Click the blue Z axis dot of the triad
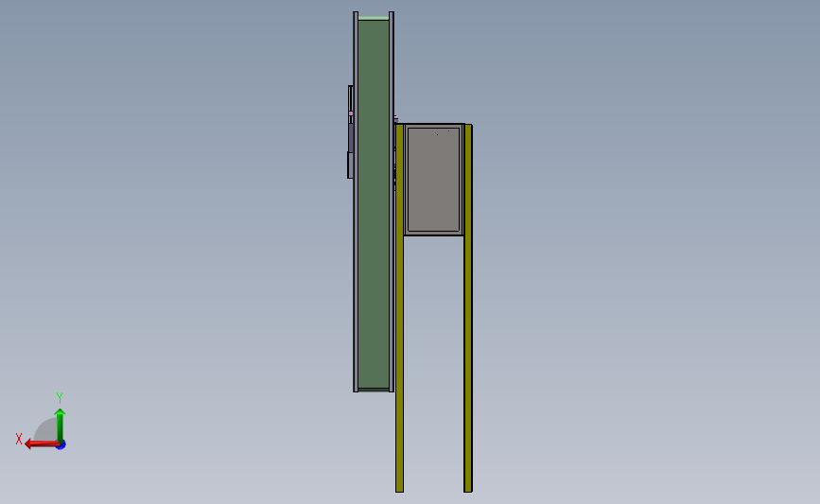Screen dimensions: 820x504 pyautogui.click(x=61, y=445)
